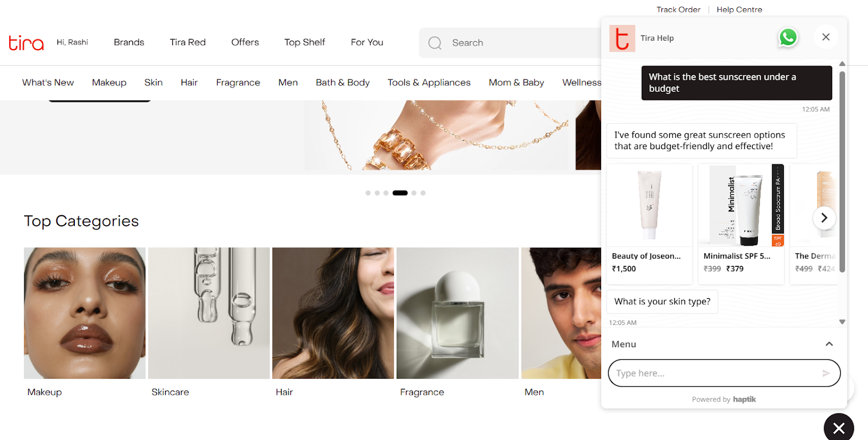The image size is (868, 440).
Task: Click the chat scrollbar thumb
Action: (x=842, y=171)
